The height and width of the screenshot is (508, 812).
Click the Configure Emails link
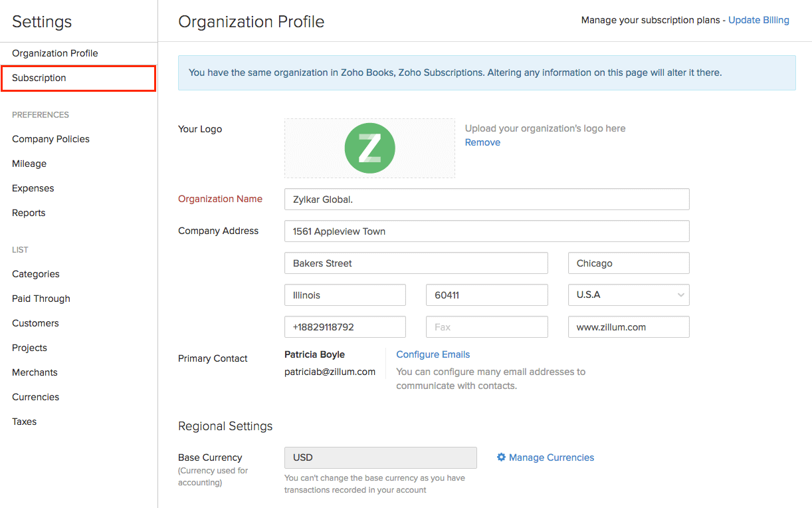(433, 354)
